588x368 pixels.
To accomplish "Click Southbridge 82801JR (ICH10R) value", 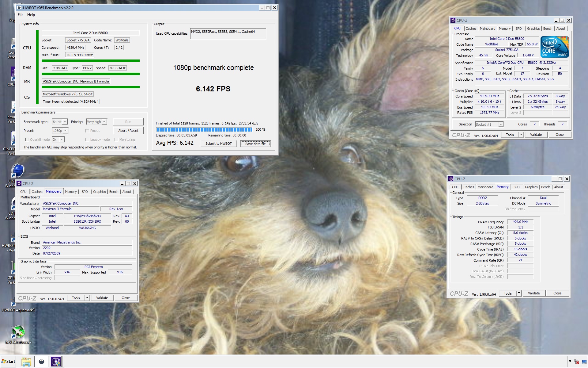I will (x=87, y=221).
